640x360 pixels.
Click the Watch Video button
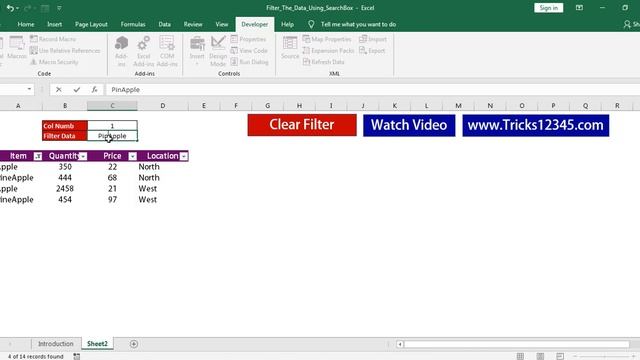click(409, 125)
